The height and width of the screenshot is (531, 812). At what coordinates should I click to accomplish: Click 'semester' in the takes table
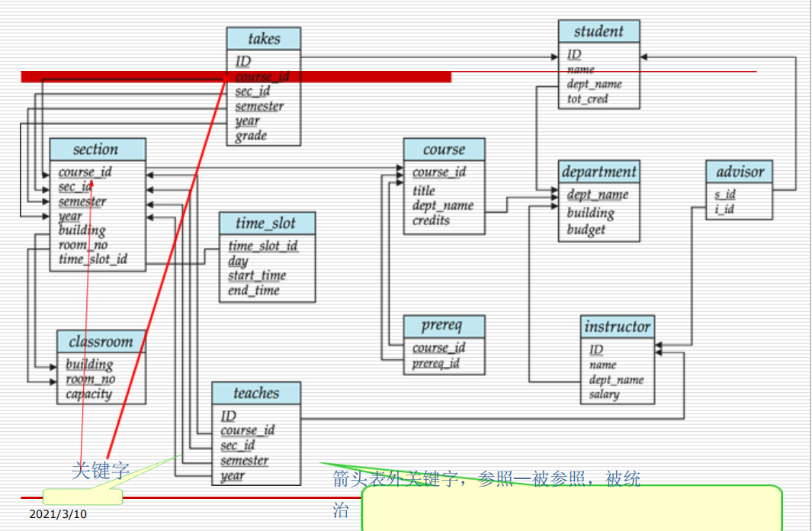pyautogui.click(x=259, y=106)
